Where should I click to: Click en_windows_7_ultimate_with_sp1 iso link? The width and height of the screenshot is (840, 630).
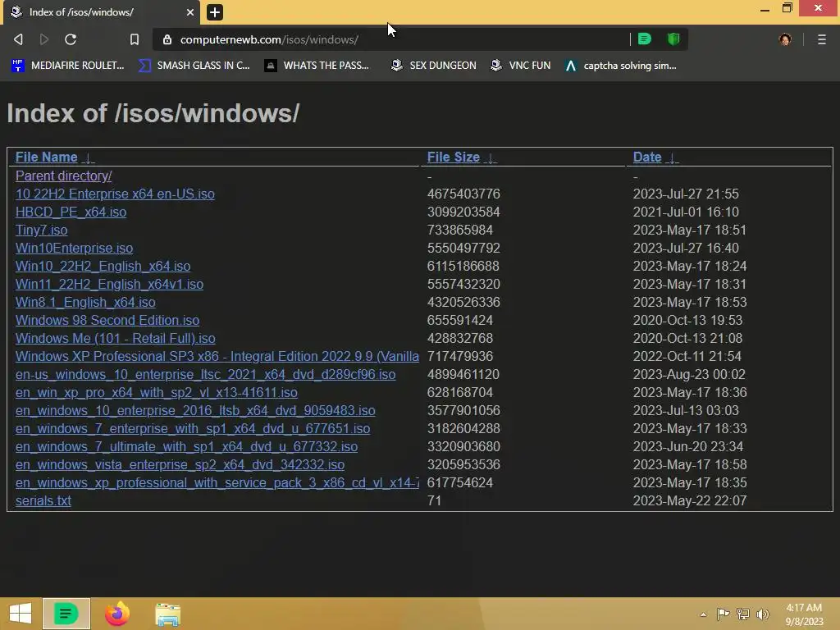[x=186, y=447]
